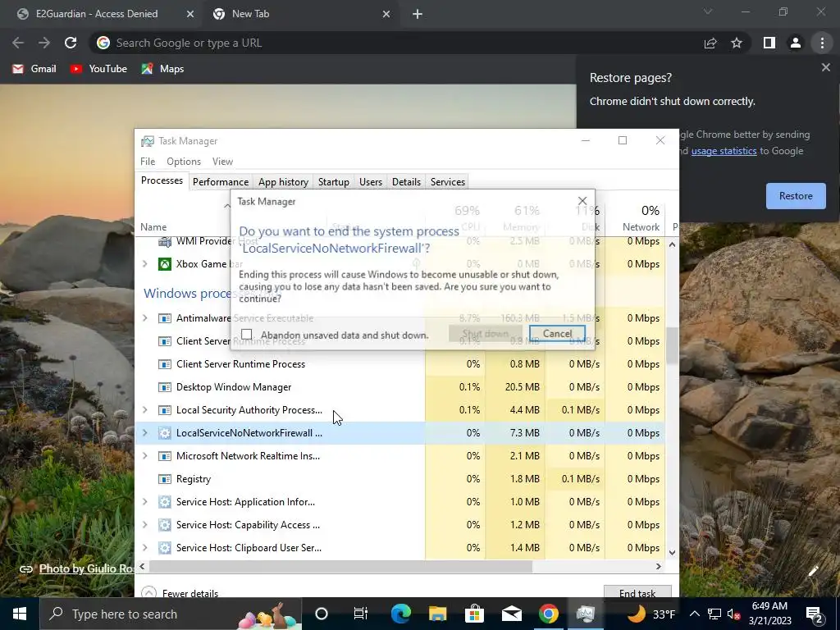This screenshot has height=630, width=840.
Task: Open Task Manager View menu
Action: pyautogui.click(x=222, y=162)
